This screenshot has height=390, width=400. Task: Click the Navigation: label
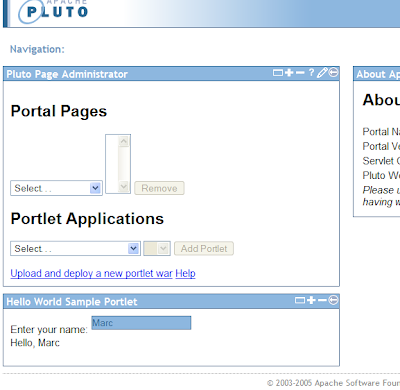[37, 49]
